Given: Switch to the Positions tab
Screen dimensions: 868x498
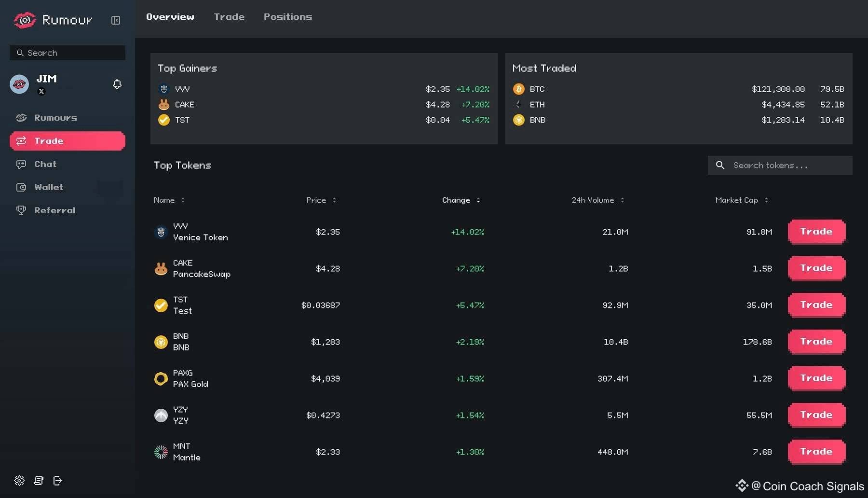Looking at the screenshot, I should click(288, 17).
